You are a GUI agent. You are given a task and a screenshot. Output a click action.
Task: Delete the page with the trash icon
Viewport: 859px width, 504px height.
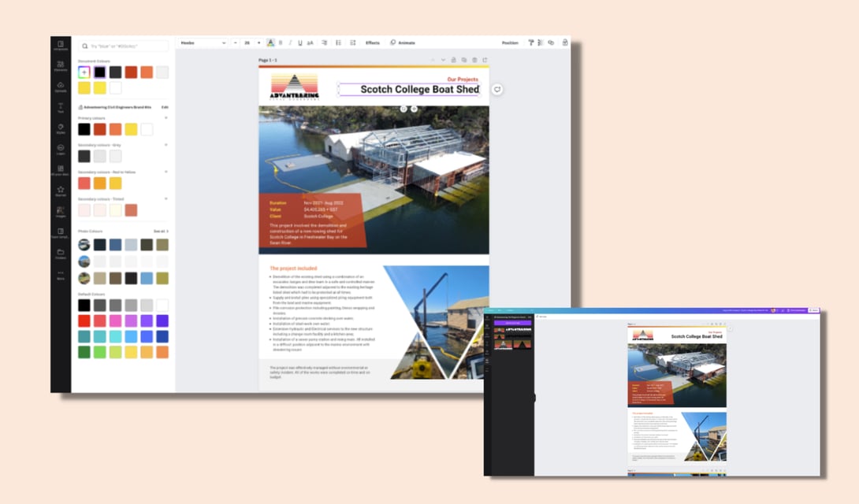[474, 60]
